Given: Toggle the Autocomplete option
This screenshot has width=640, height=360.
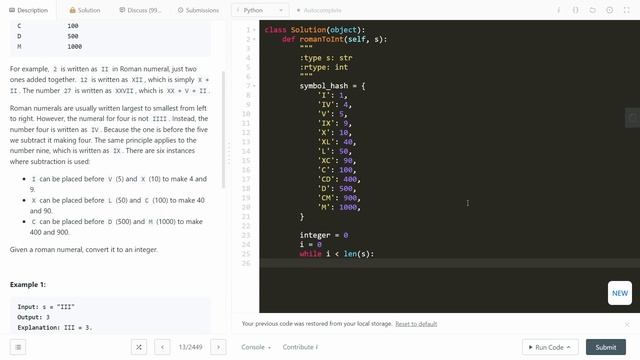Looking at the screenshot, I should 319,10.
